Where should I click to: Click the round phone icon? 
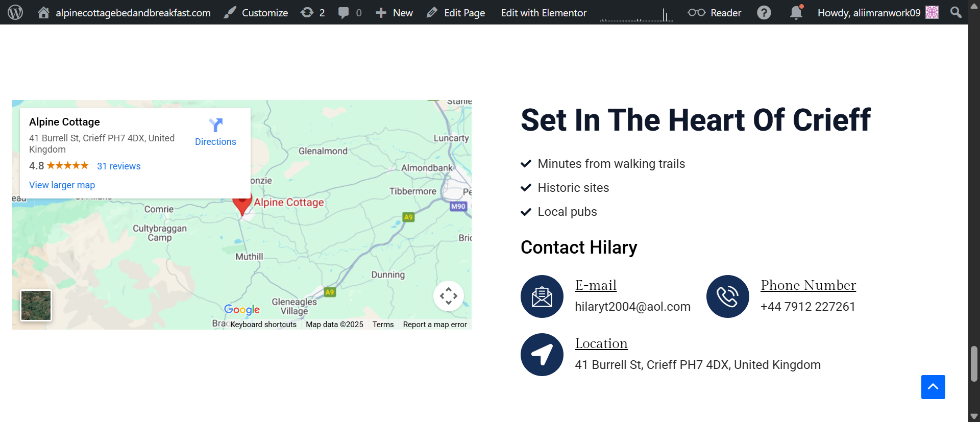tap(727, 296)
